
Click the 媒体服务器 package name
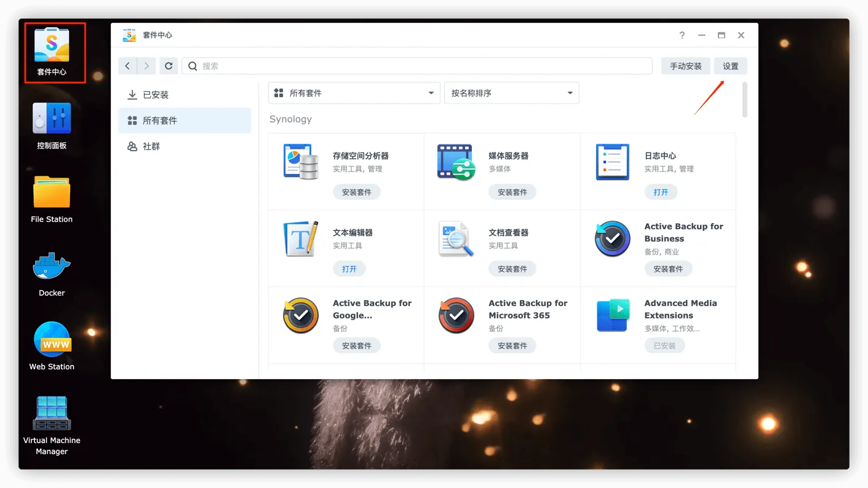pos(509,156)
